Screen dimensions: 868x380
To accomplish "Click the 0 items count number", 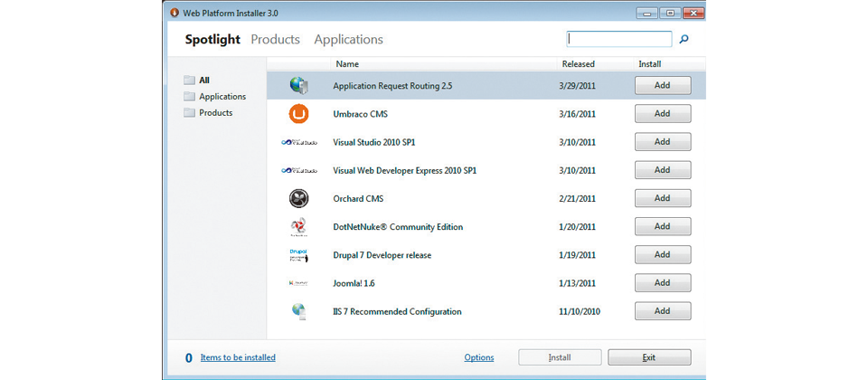I will click(189, 358).
